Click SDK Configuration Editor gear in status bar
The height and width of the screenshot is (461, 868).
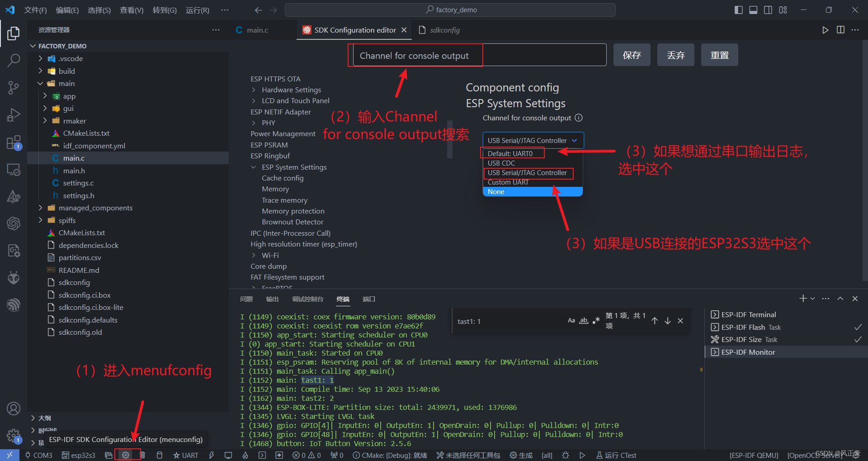tap(126, 455)
